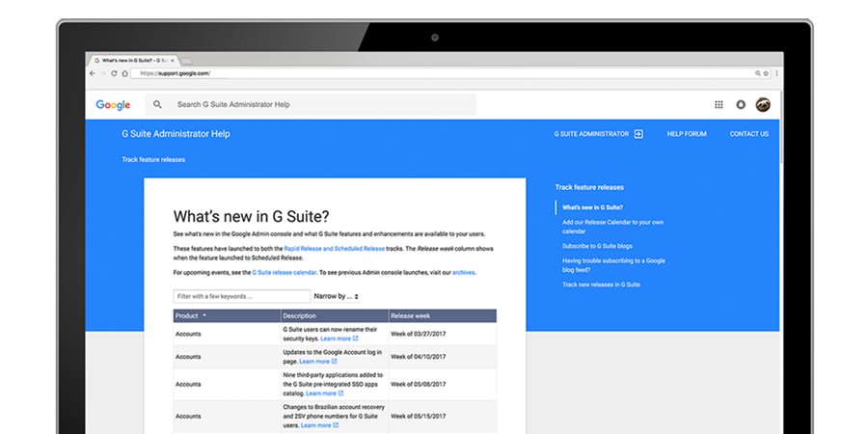This screenshot has height=434, width=868.
Task: Click G SUITE ADMINISTRATOR header link
Action: [x=591, y=134]
